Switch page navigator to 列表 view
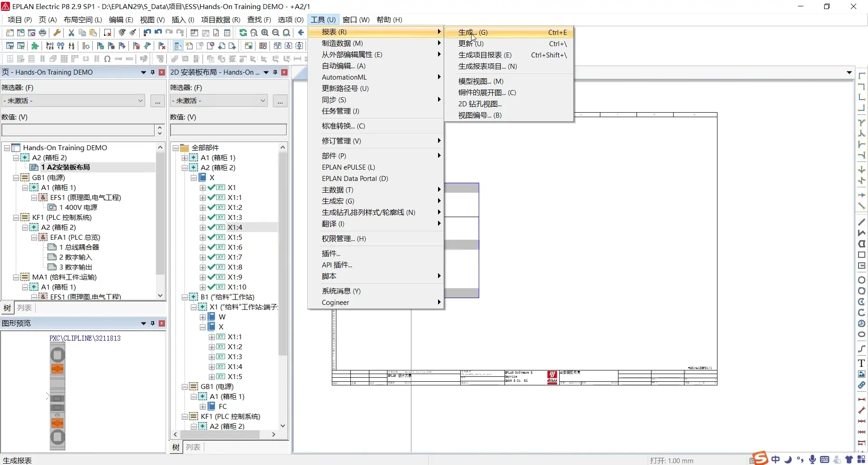The image size is (868, 465). click(24, 308)
